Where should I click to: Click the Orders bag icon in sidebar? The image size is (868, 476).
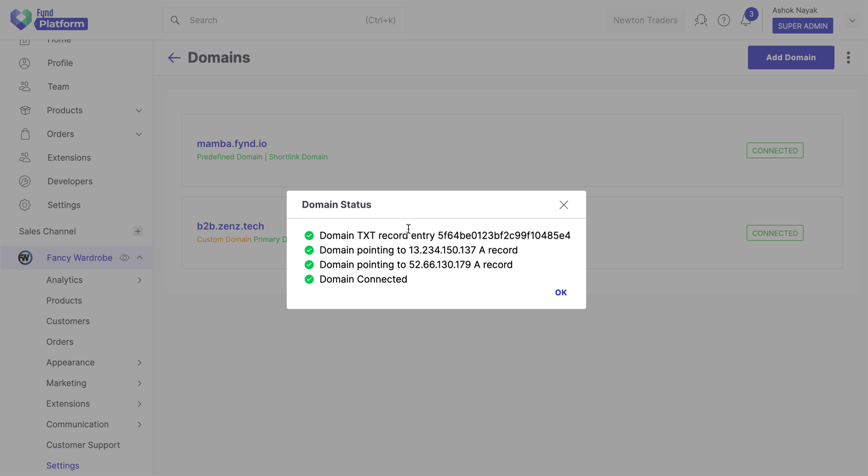pos(25,134)
